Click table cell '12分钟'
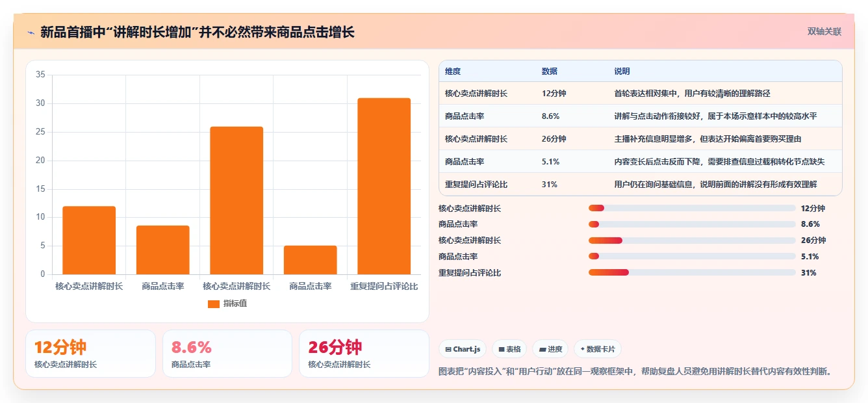868x403 pixels. pos(554,94)
